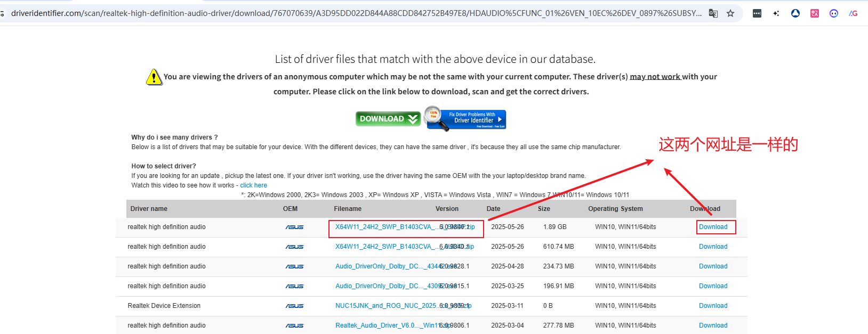Open first X64W11_24H2_SWP_B1403CVA file link

coord(384,227)
